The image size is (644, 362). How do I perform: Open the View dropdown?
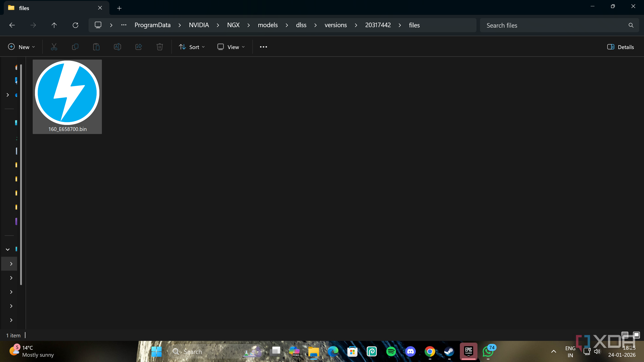[231, 47]
